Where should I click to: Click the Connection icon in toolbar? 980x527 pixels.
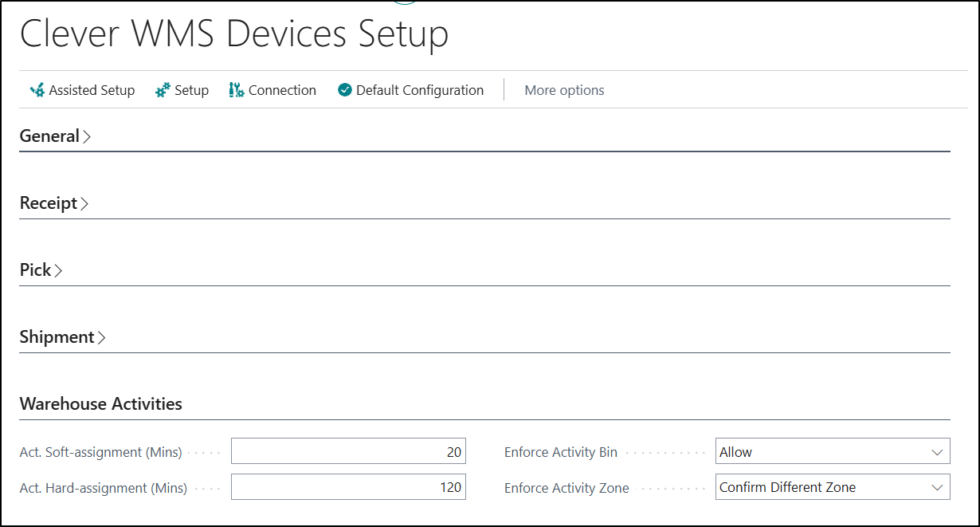pyautogui.click(x=237, y=90)
